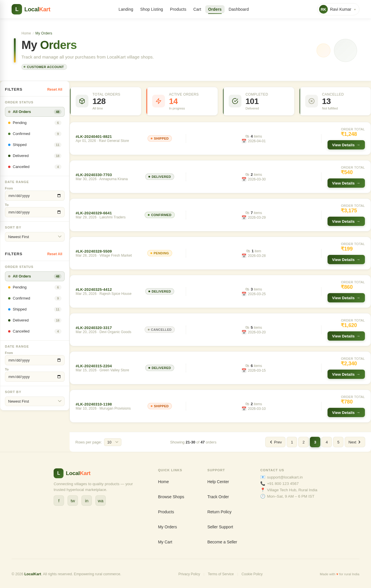Image resolution: width=371 pixels, height=588 pixels.
Task: Open the LinkedIn 'in' footer icon
Action: tap(87, 501)
